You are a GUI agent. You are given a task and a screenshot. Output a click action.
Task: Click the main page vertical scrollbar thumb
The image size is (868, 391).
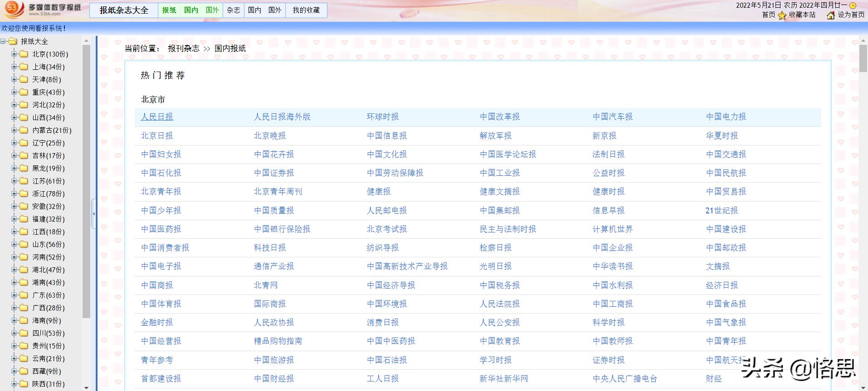(x=863, y=58)
